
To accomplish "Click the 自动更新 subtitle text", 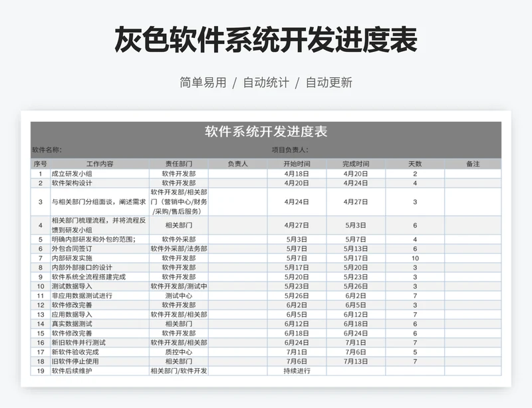I will (x=329, y=83).
